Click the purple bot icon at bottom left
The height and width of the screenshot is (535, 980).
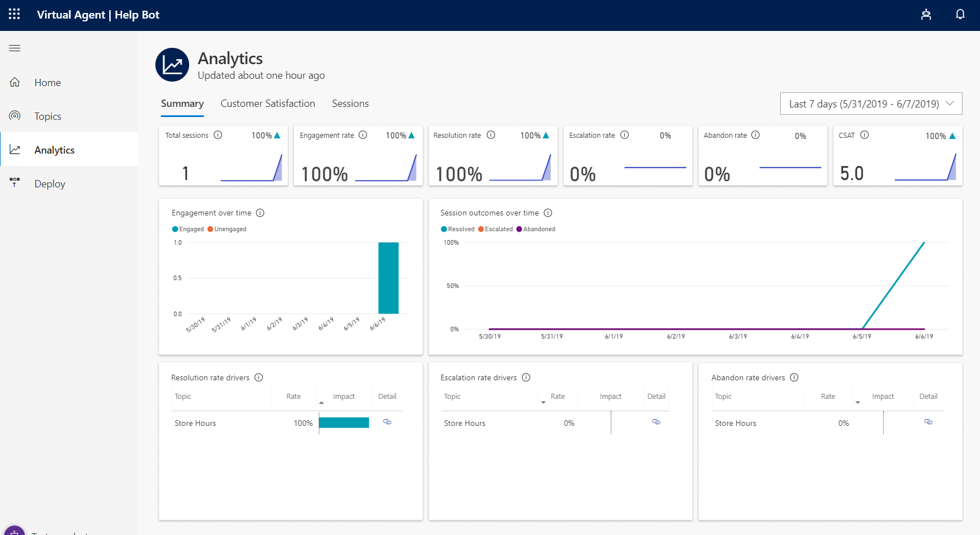[x=15, y=530]
